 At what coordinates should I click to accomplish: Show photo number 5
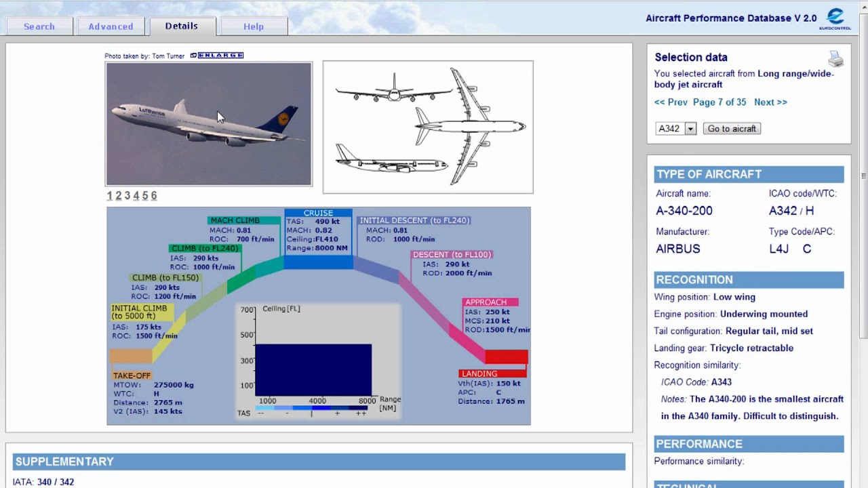coord(144,196)
